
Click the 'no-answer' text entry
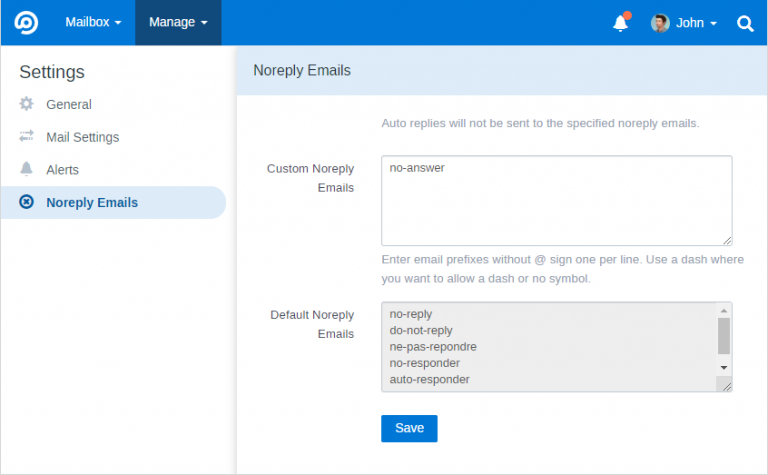coord(417,168)
